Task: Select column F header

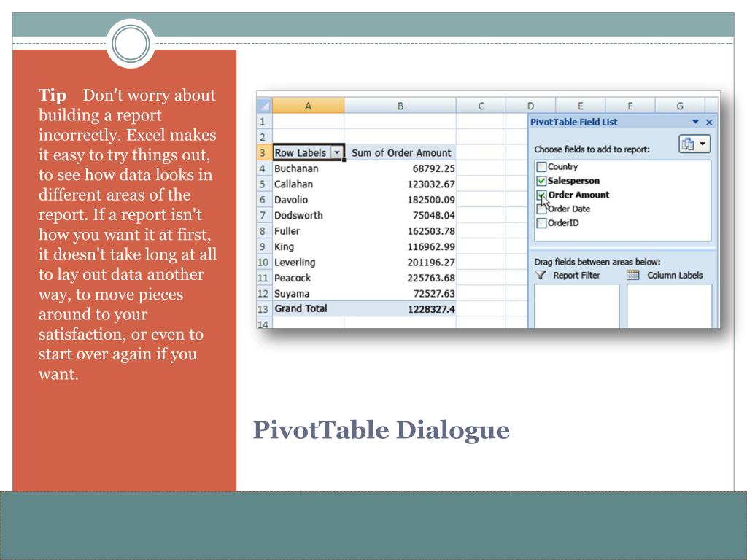Action: pos(630,106)
